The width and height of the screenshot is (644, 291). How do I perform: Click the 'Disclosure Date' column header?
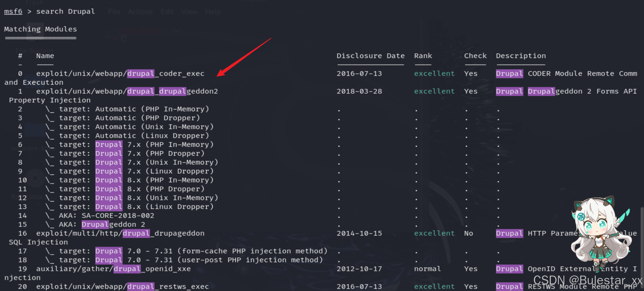coord(370,56)
